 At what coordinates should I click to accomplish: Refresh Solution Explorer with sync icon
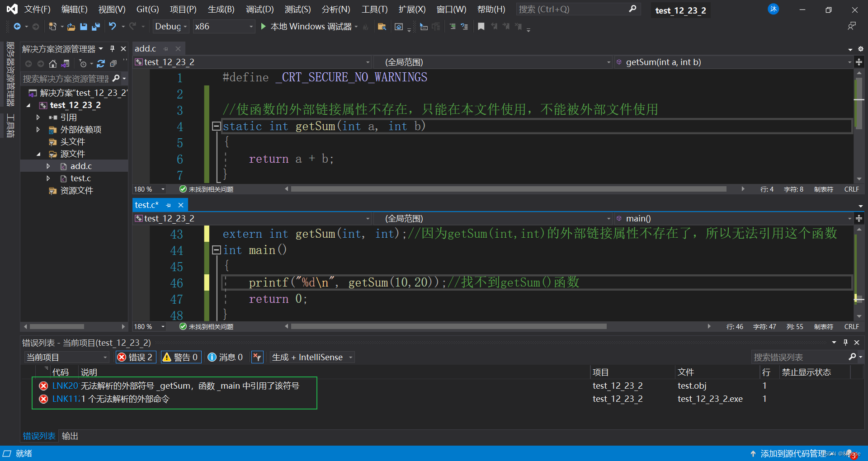(x=101, y=64)
